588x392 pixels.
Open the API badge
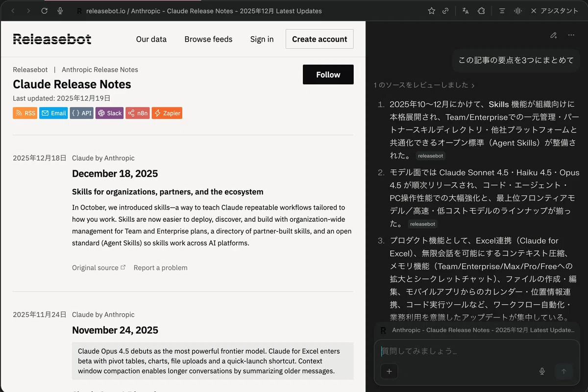pos(81,113)
